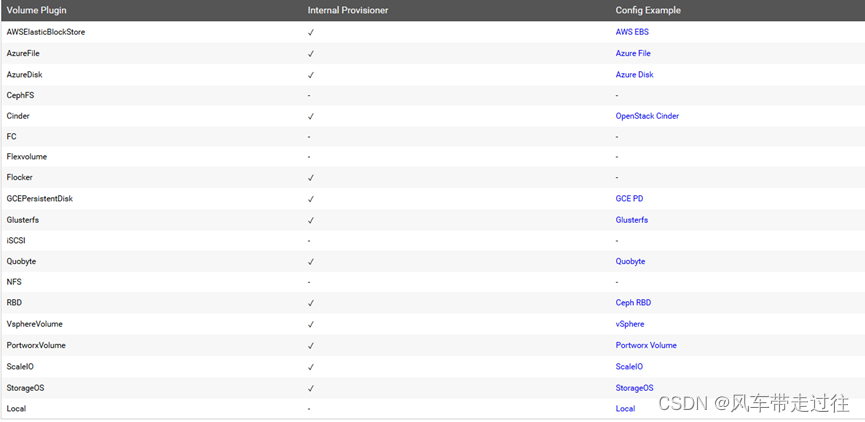Select the Flexvolume plugin name

point(26,157)
